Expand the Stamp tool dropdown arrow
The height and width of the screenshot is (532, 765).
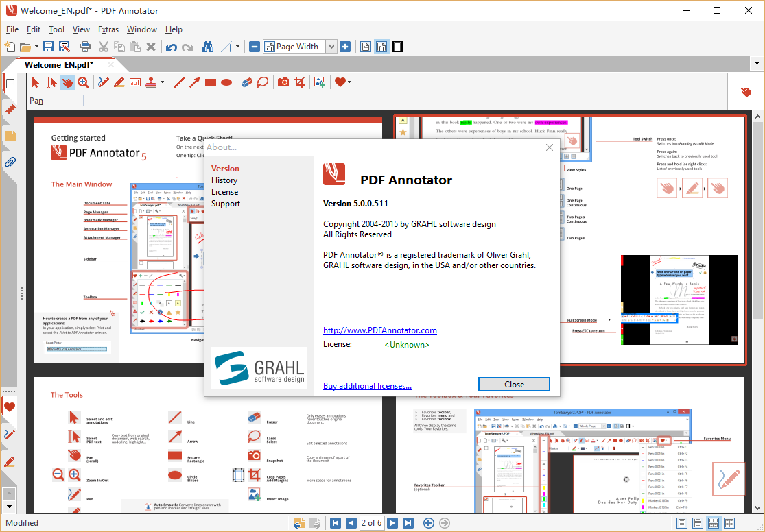click(163, 83)
